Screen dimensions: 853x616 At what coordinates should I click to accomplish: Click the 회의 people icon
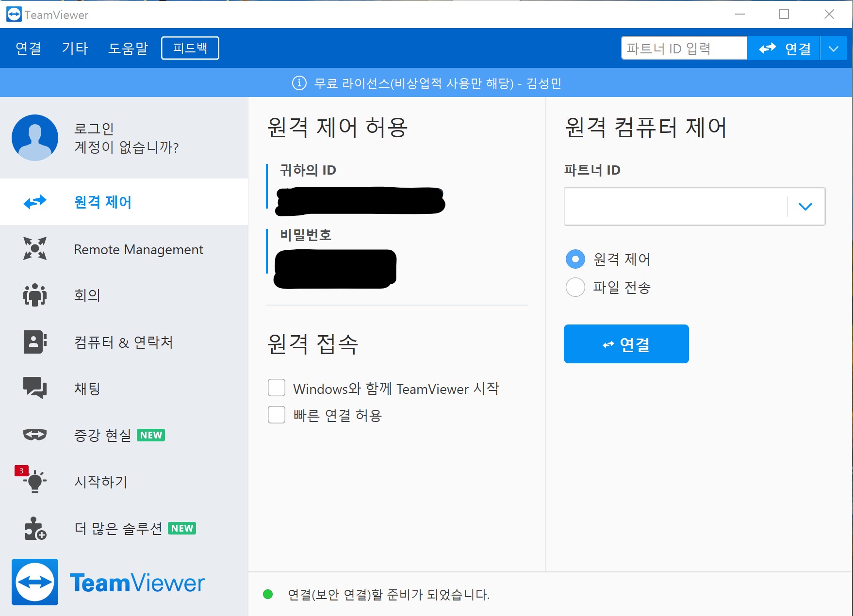pyautogui.click(x=35, y=294)
